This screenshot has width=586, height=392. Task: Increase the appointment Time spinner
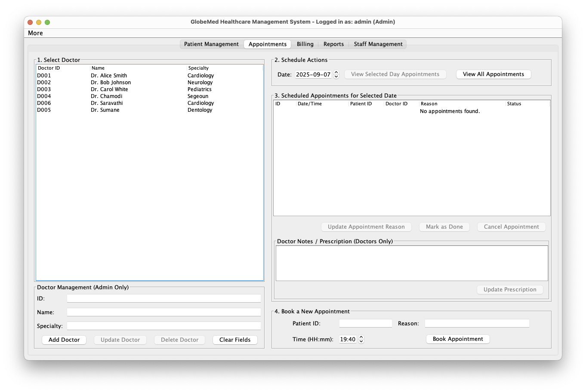(361, 337)
